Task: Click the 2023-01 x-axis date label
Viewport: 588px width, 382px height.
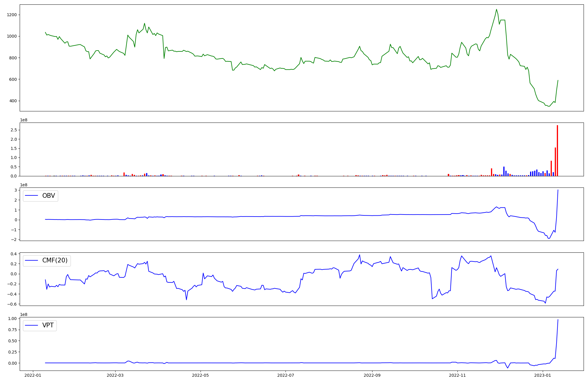Action: click(542, 375)
